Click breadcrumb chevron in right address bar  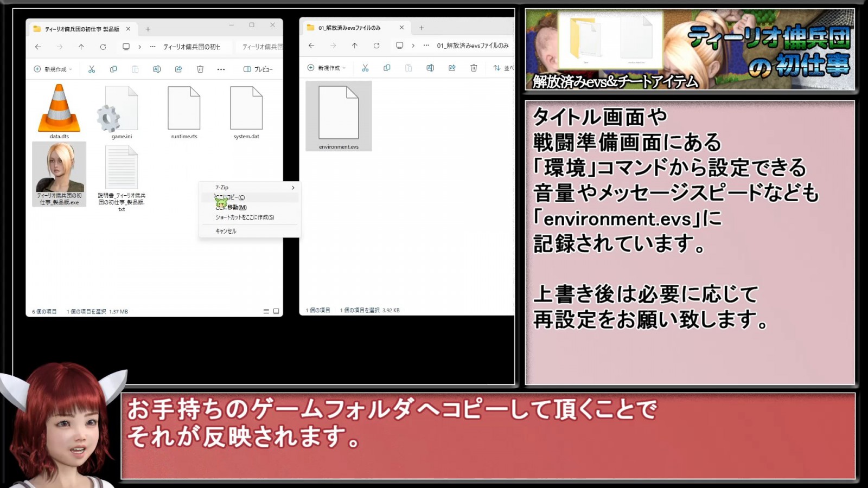click(413, 46)
